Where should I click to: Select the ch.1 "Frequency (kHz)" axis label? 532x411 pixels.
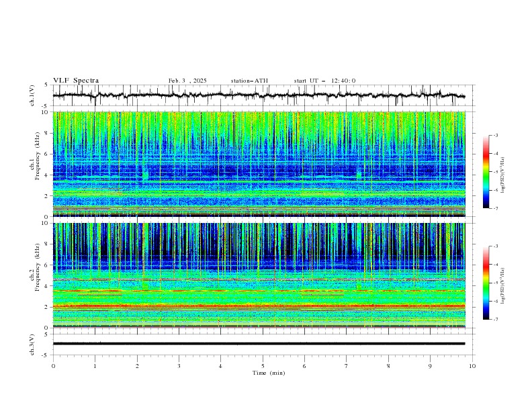point(37,154)
